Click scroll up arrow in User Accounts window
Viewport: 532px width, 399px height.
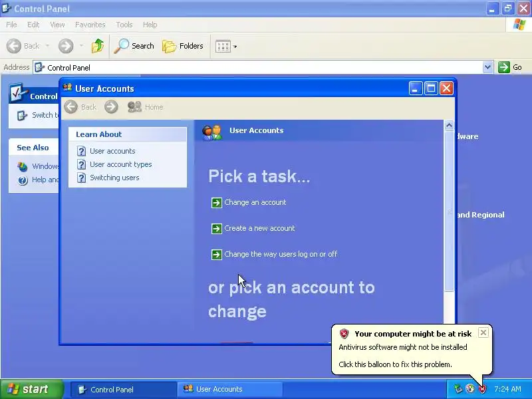click(449, 126)
